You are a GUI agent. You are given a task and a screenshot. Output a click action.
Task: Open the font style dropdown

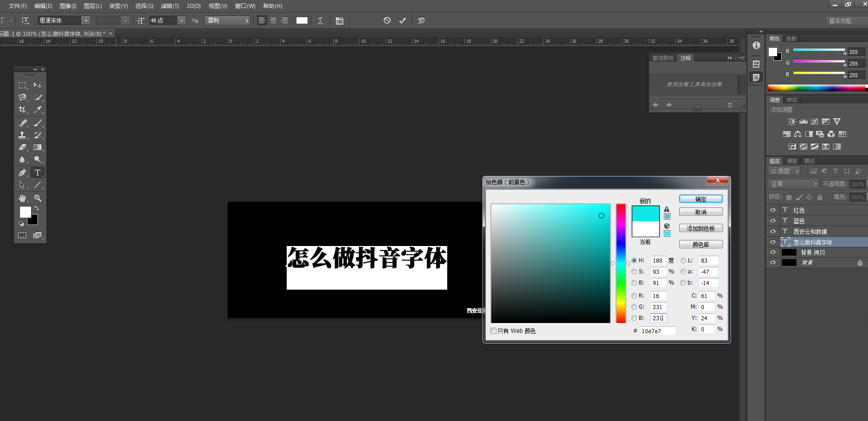click(125, 20)
